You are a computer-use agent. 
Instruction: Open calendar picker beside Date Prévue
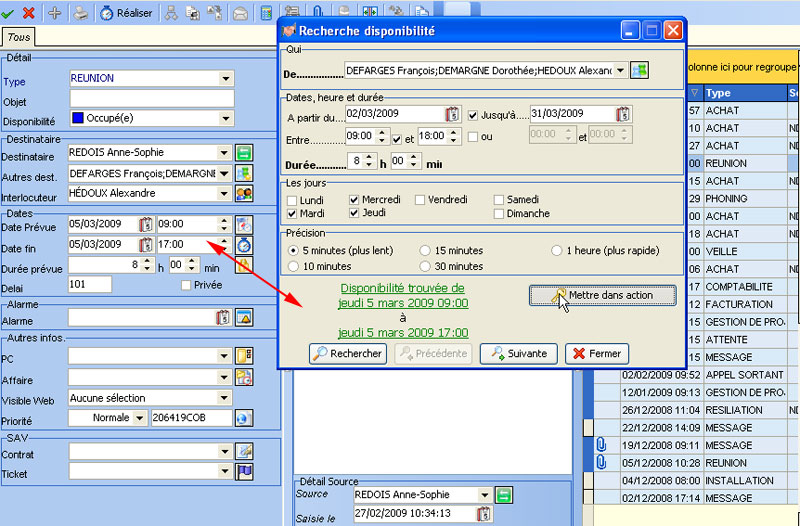pos(146,224)
